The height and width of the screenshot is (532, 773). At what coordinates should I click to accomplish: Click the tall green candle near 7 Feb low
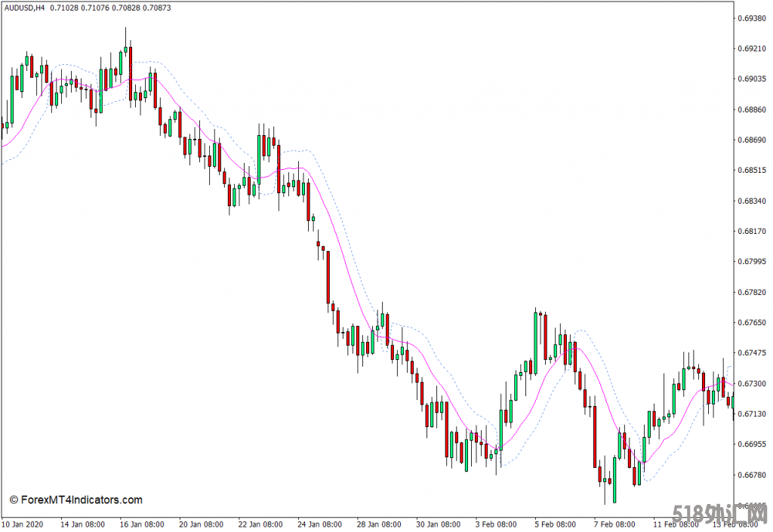coord(614,479)
